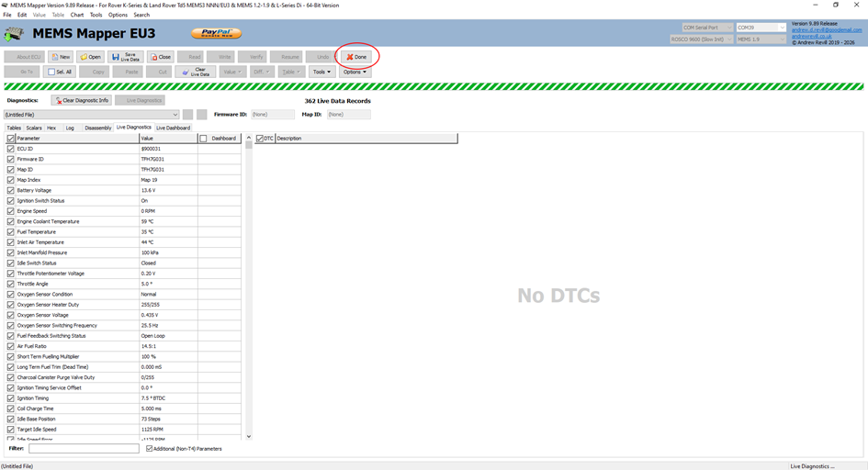Screen dimensions: 868x470
Task: Click the Close file toolbar button
Action: tap(161, 57)
